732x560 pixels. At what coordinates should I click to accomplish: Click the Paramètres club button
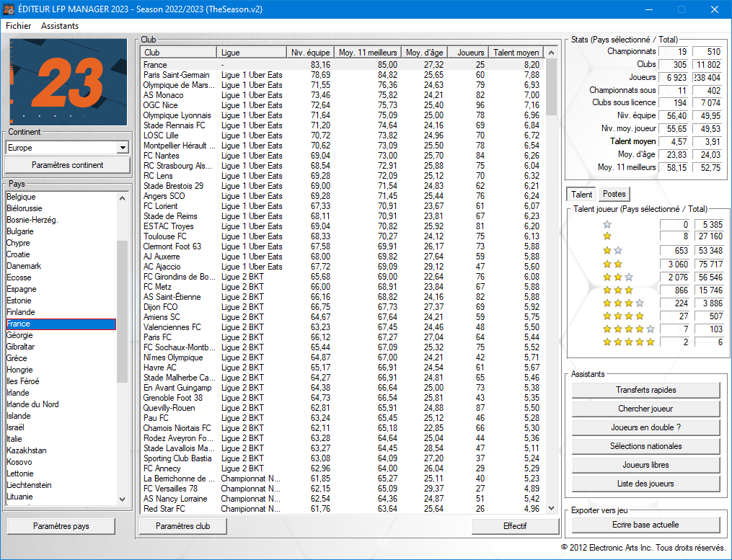182,526
